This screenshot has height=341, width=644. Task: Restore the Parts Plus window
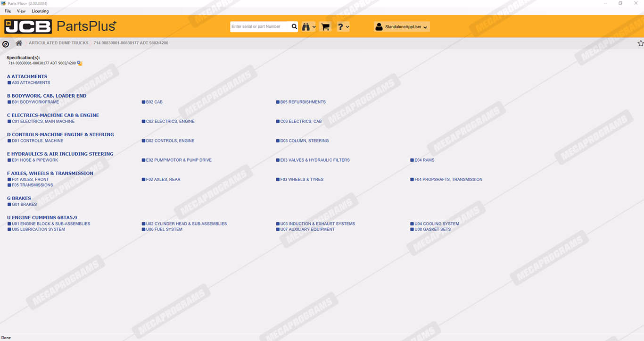620,3
